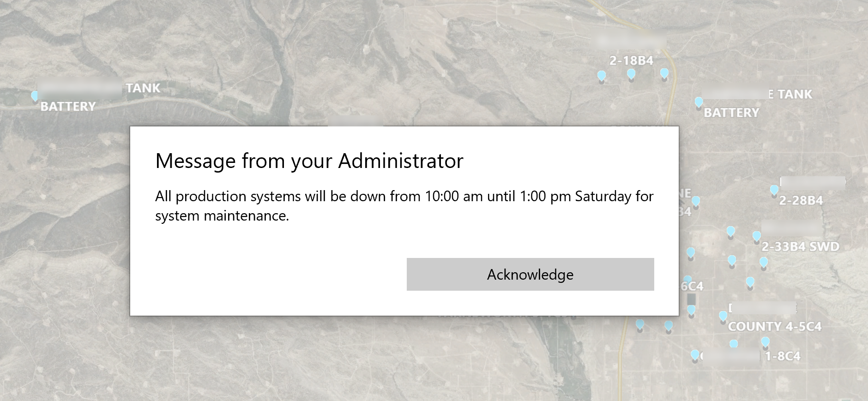Click the system maintenance message text
Screen dimensions: 868x401
point(404,206)
